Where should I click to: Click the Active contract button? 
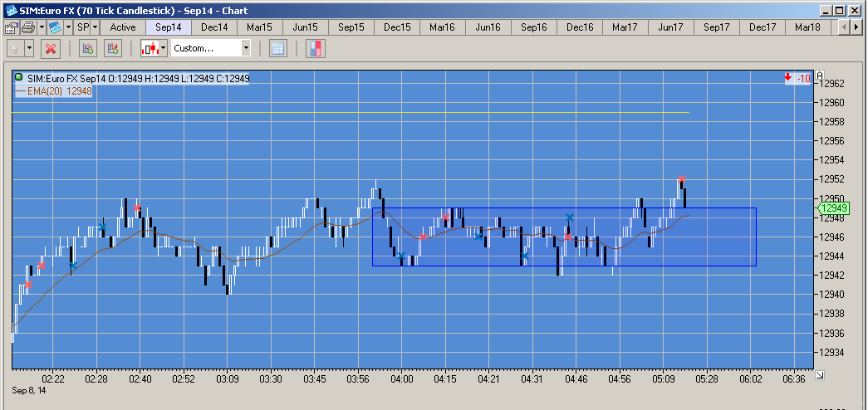123,27
